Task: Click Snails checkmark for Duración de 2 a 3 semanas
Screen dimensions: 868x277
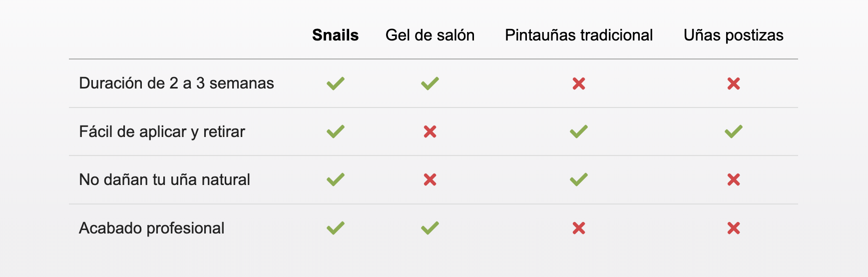Action: [336, 83]
